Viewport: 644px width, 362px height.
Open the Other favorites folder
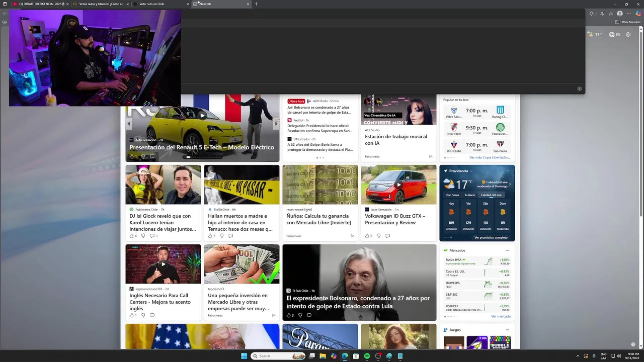[627, 22]
